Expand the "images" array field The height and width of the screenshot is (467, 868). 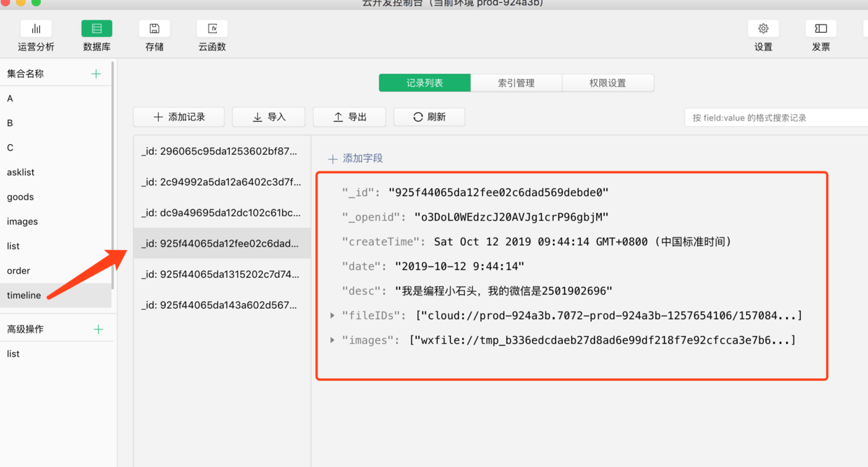332,340
